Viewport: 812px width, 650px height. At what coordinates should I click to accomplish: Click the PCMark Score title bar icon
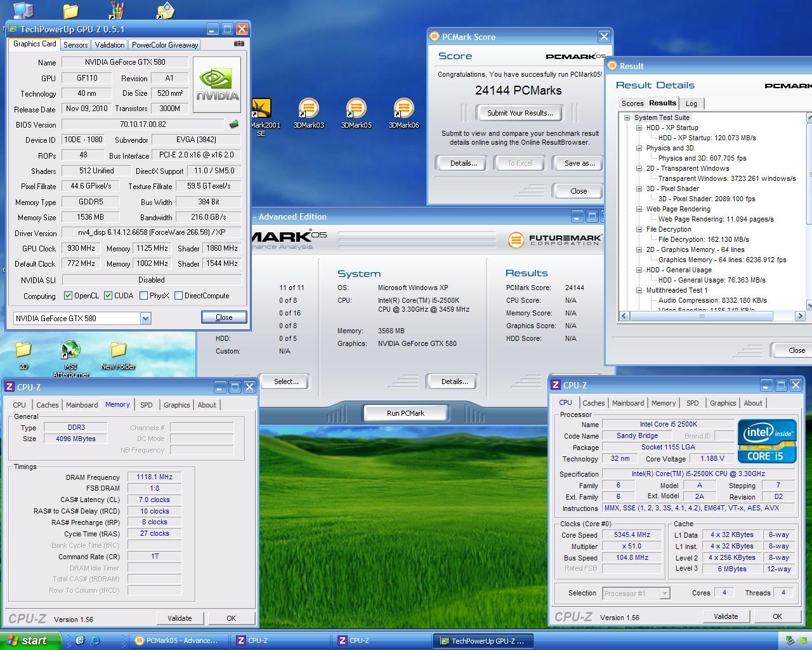click(x=435, y=37)
